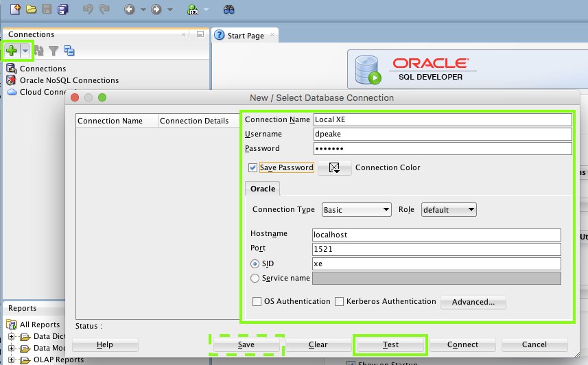Open the Role dropdown
Viewport: 588px width, 365px height.
tap(449, 210)
